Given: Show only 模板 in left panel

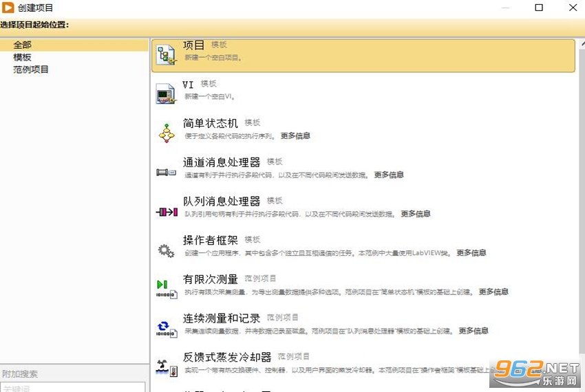Looking at the screenshot, I should [23, 58].
